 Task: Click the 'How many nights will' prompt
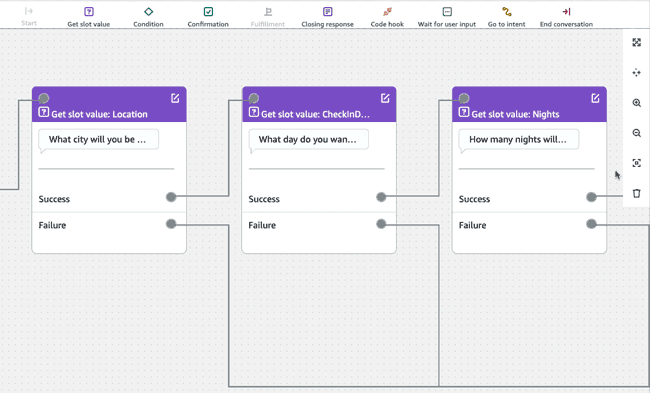(x=519, y=139)
